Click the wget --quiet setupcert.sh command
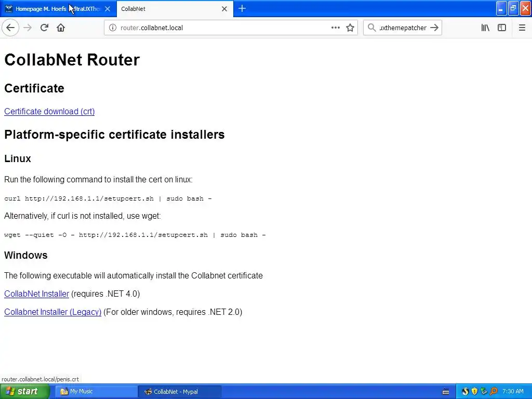This screenshot has height=399, width=532. [135, 235]
